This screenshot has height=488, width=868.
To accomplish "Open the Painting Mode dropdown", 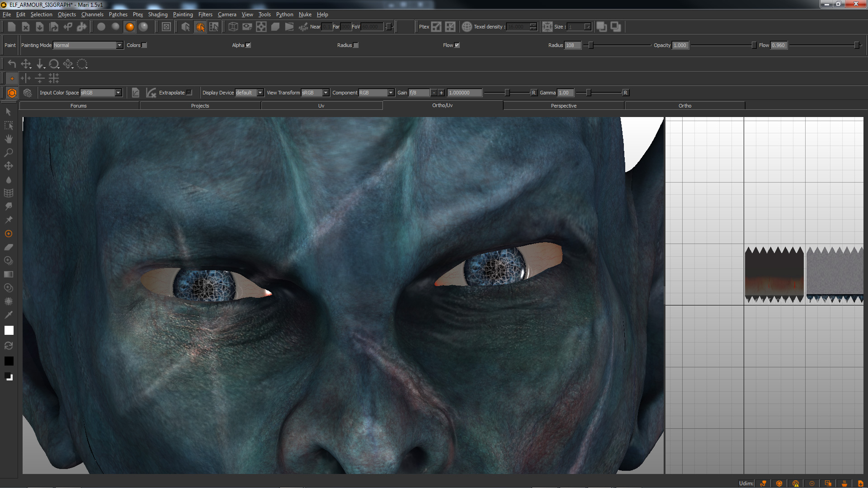I will point(88,45).
